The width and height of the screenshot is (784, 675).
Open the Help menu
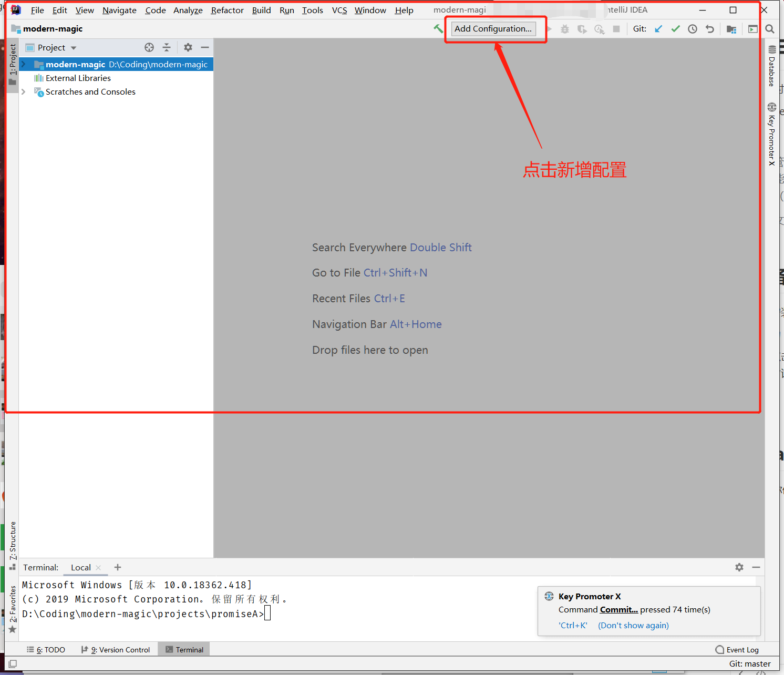[x=404, y=10]
